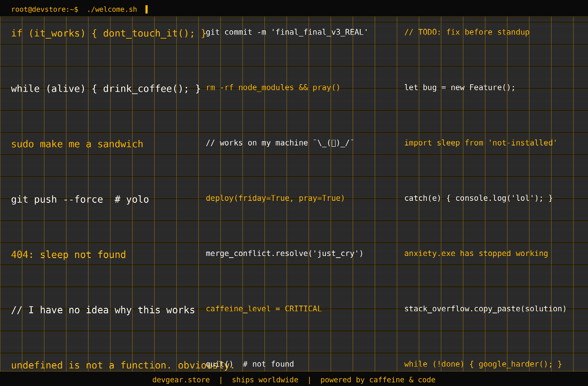
Task: Click 'rm -rf node_modules && pray()' line
Action: point(273,87)
